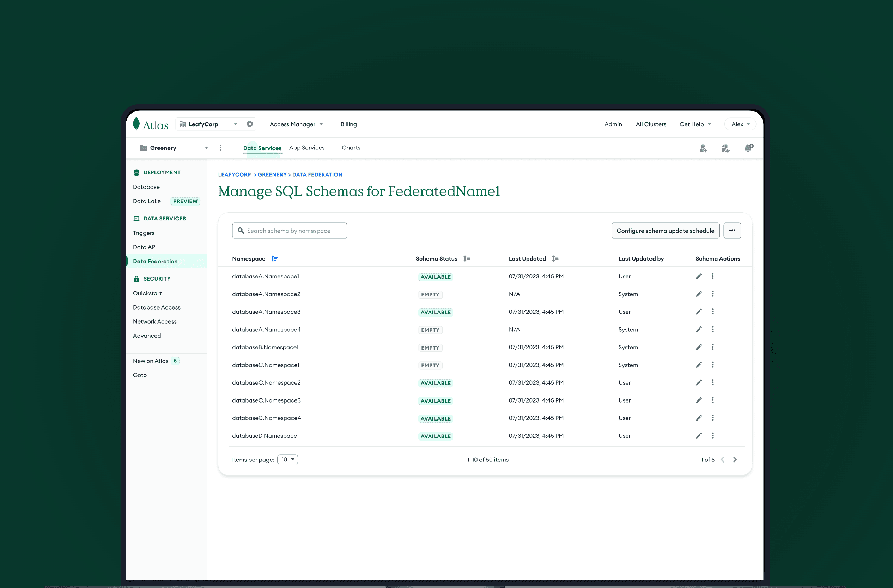Toggle sort on Schema Status column
The height and width of the screenshot is (588, 893).
[466, 259]
